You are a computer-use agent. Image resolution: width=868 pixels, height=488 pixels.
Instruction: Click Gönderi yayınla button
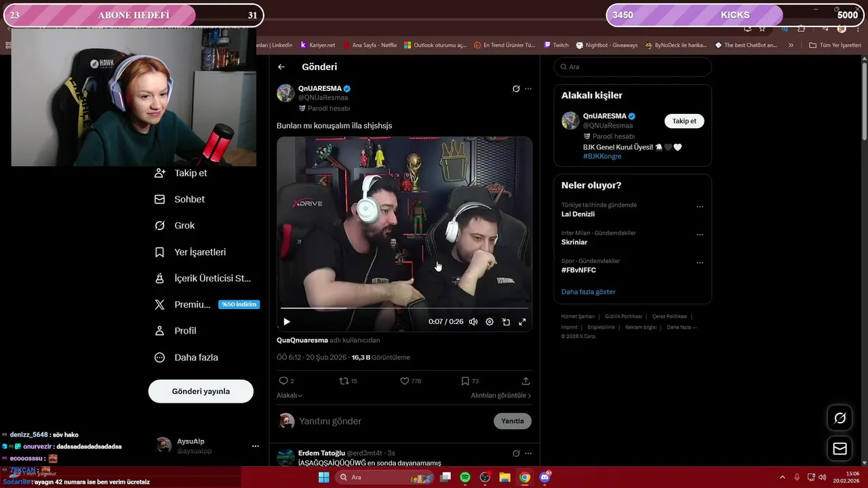[x=201, y=391]
